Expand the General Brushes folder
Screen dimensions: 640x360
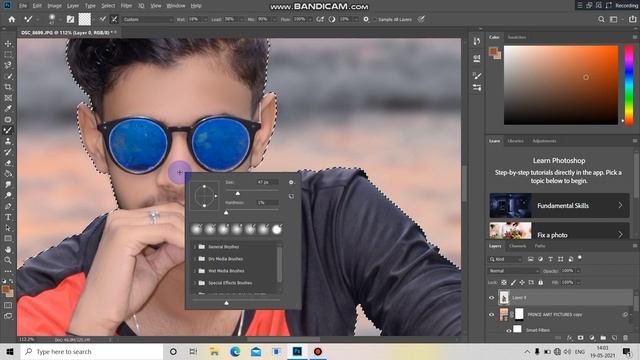[x=195, y=247]
